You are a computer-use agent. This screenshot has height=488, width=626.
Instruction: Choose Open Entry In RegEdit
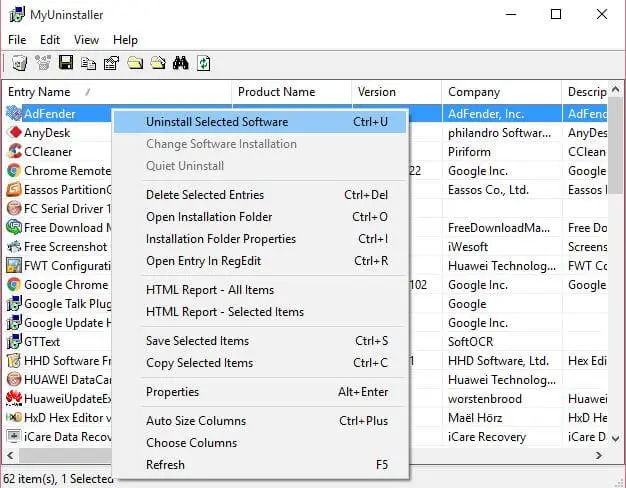[x=260, y=261]
